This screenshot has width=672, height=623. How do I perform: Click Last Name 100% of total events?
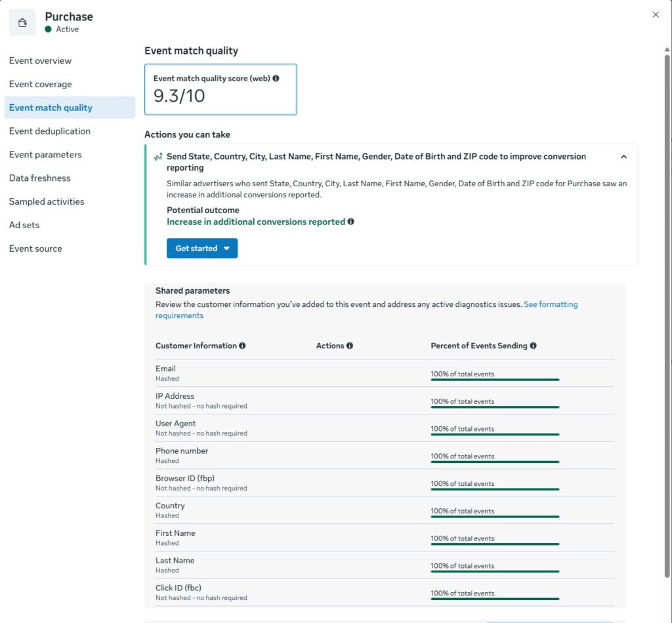click(463, 566)
